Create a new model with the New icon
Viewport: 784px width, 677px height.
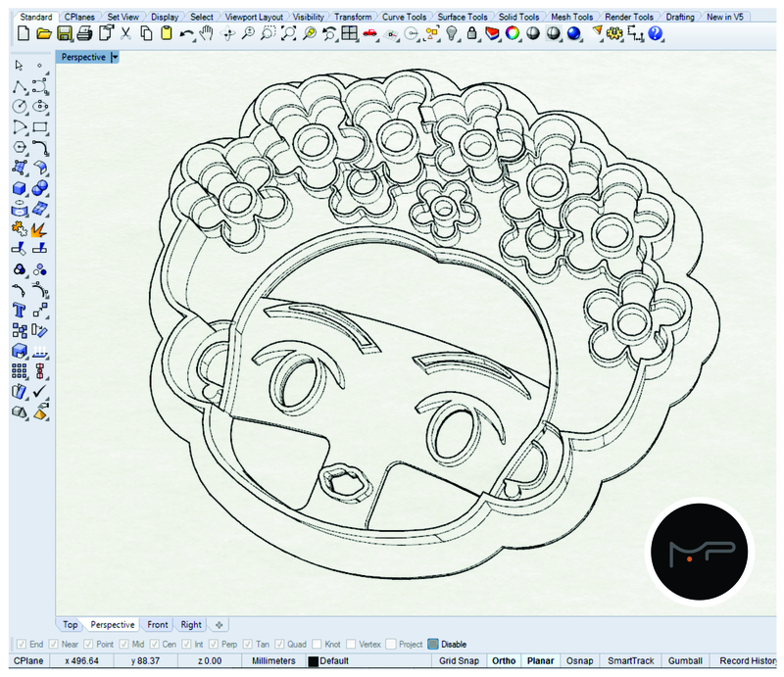point(22,32)
